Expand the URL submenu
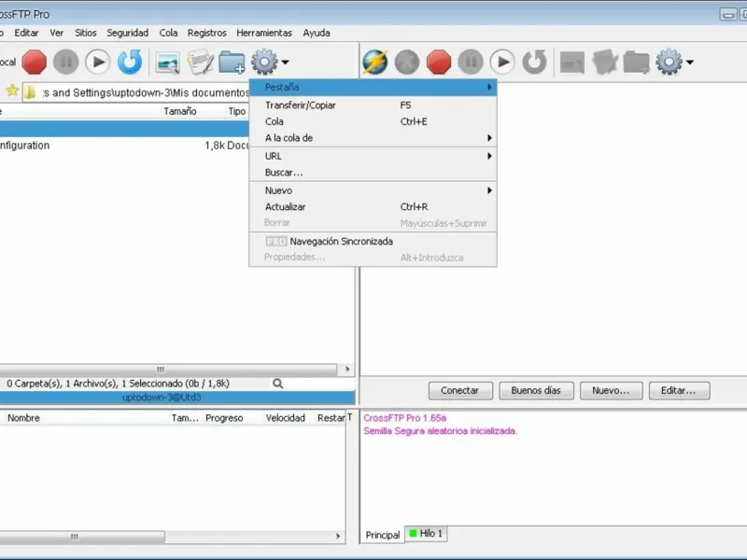This screenshot has width=747, height=560. (373, 156)
